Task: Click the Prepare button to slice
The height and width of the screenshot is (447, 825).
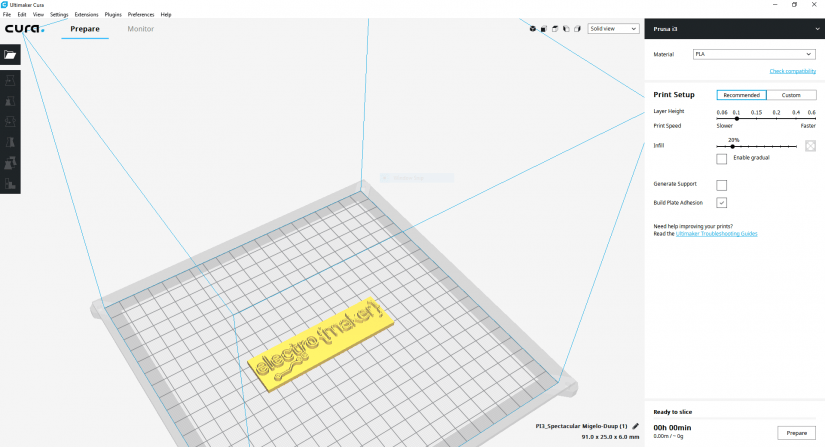Action: click(x=797, y=433)
